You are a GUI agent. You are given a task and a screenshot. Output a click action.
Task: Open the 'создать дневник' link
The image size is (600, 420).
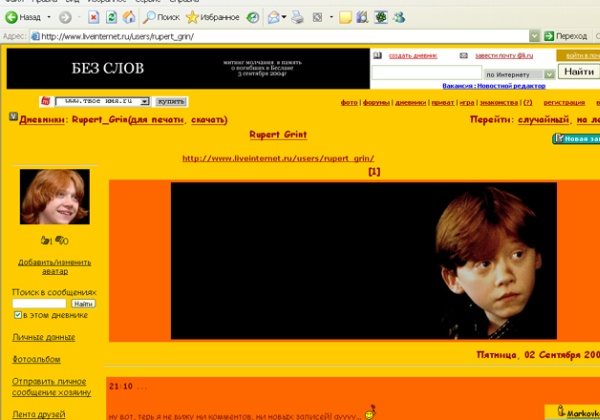(x=413, y=56)
